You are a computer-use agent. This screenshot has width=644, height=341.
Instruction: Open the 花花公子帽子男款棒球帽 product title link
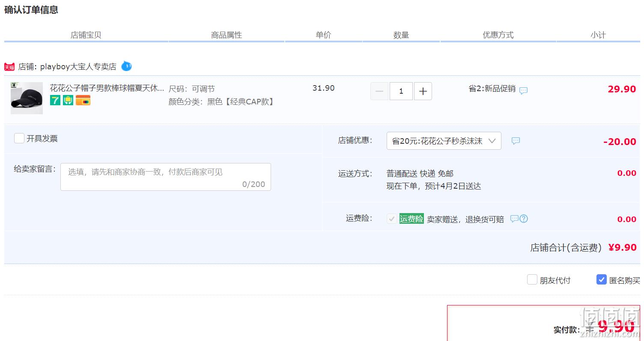pyautogui.click(x=107, y=88)
